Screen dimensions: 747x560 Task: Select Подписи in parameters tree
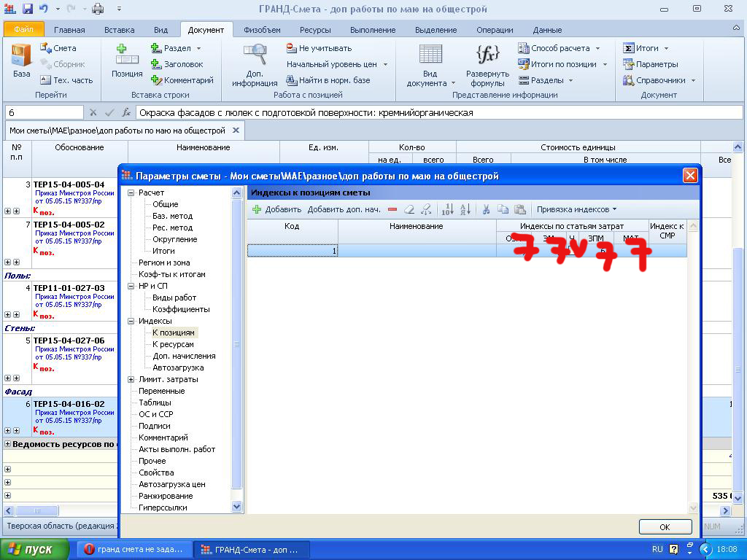(155, 426)
